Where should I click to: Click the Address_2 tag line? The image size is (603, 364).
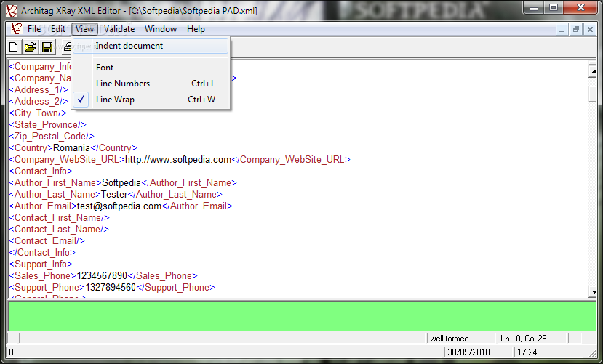39,102
